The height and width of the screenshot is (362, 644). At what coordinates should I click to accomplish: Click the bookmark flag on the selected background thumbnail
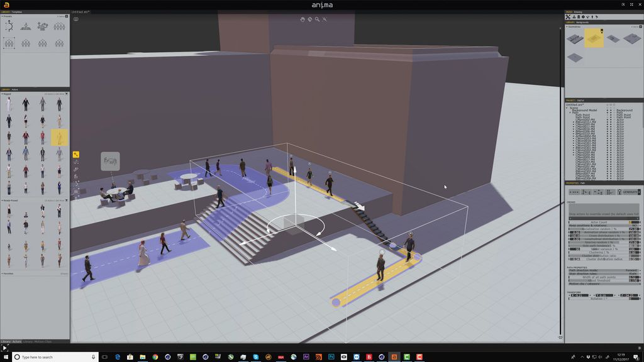602,31
